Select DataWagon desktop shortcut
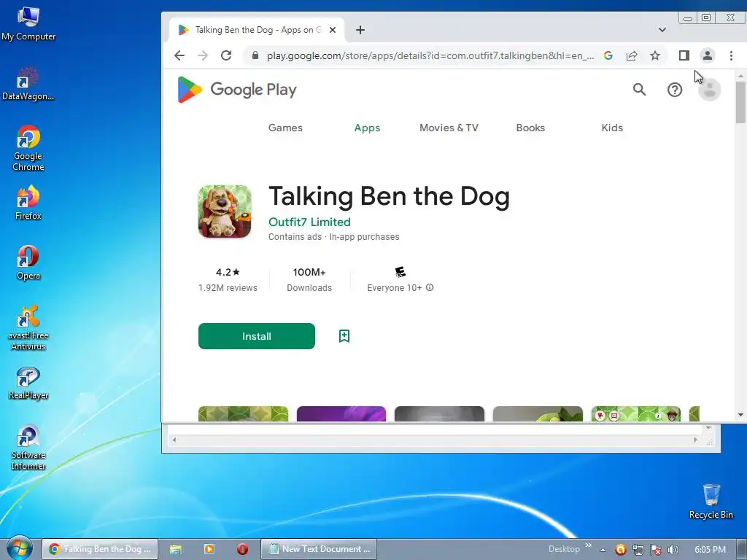 click(x=28, y=84)
